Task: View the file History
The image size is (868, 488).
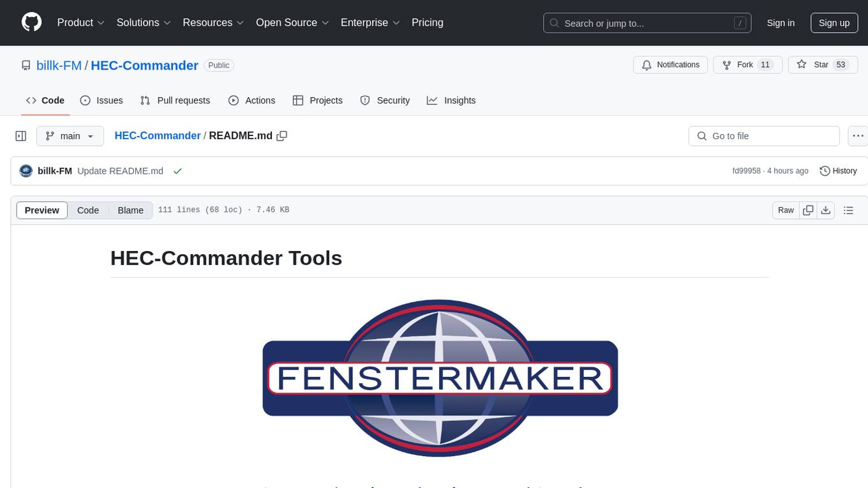Action: pos(838,171)
